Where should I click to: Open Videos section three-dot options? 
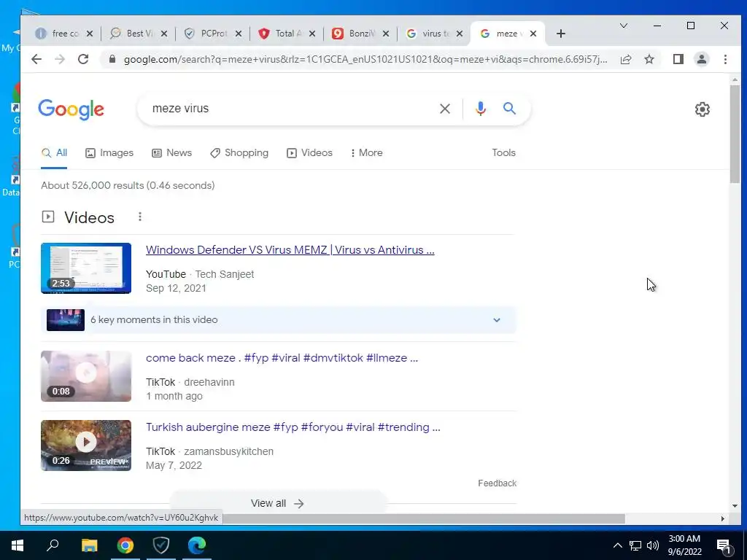point(139,217)
